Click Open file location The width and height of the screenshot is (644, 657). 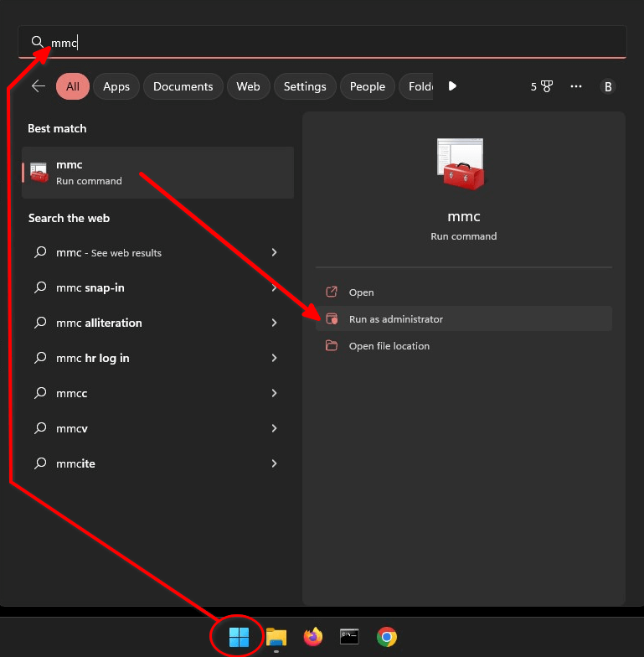tap(389, 346)
